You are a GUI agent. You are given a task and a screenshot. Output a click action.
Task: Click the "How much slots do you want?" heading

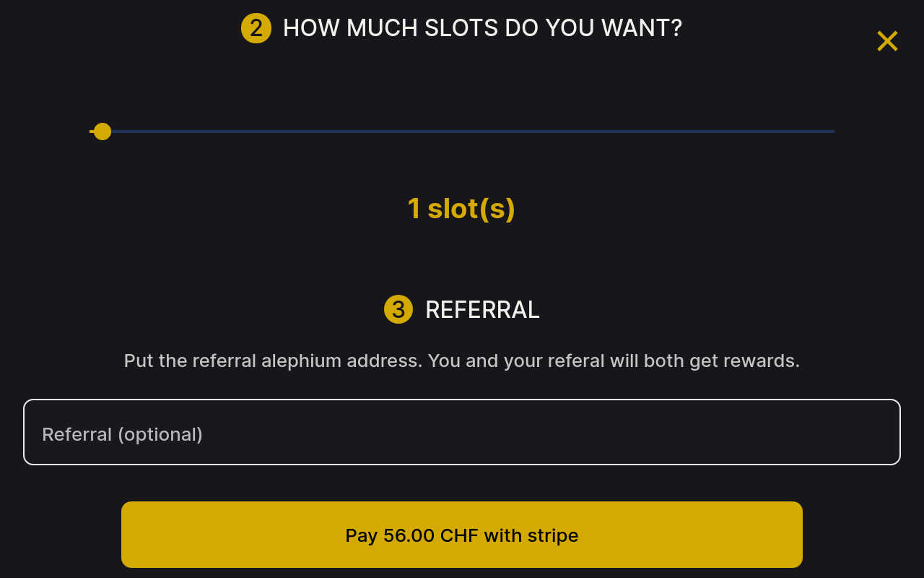click(482, 28)
